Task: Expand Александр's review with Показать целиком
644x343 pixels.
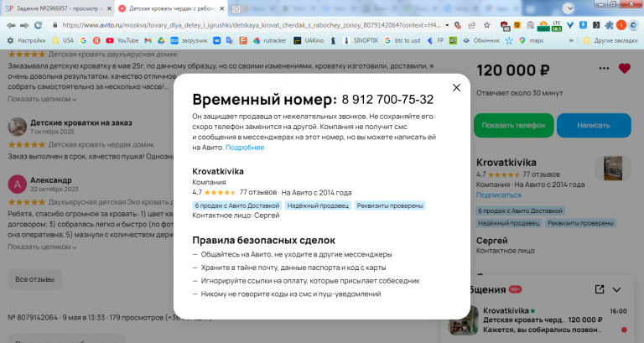Action: [42, 247]
